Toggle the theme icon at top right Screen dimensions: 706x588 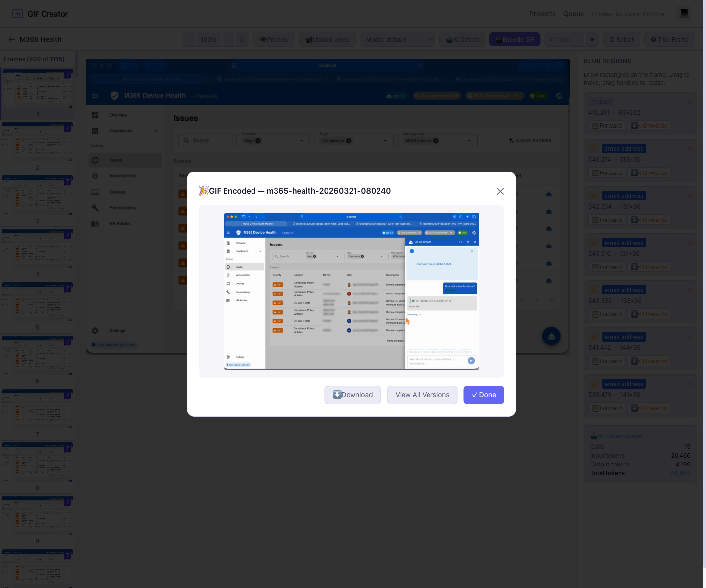coord(684,13)
